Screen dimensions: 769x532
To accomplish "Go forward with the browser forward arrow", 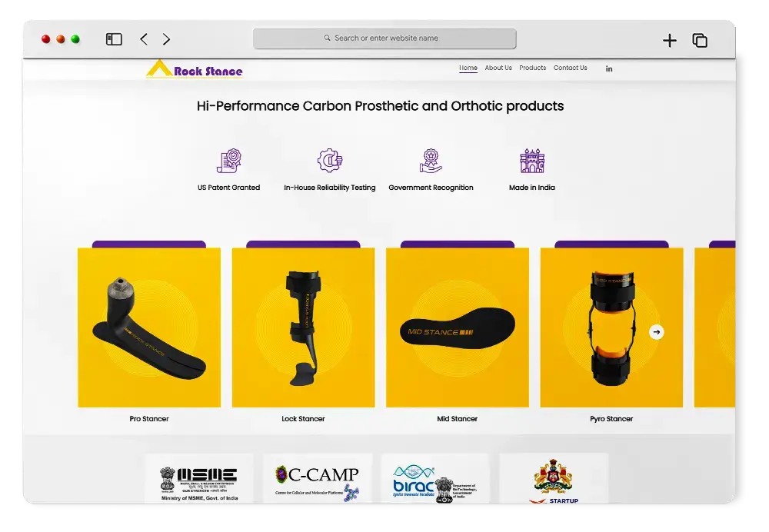I will (x=166, y=39).
